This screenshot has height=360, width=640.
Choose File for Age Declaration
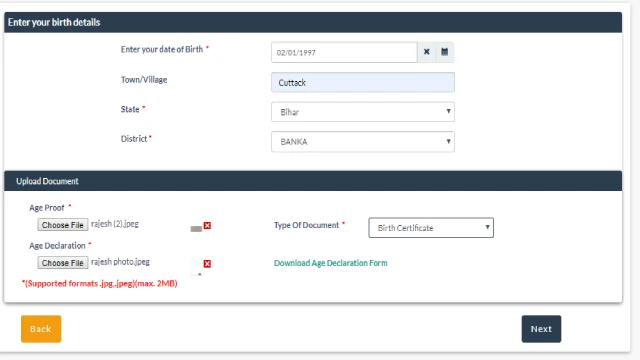[x=62, y=263]
